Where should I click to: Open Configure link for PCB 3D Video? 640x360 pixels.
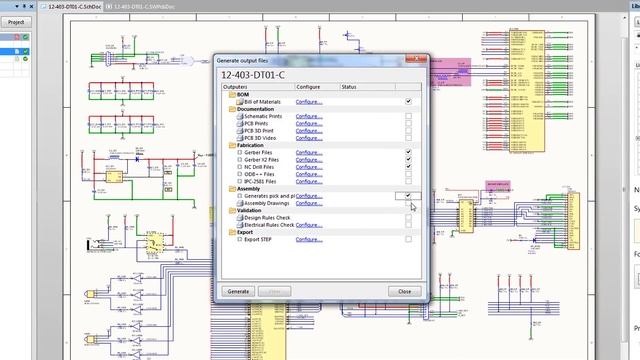(309, 138)
